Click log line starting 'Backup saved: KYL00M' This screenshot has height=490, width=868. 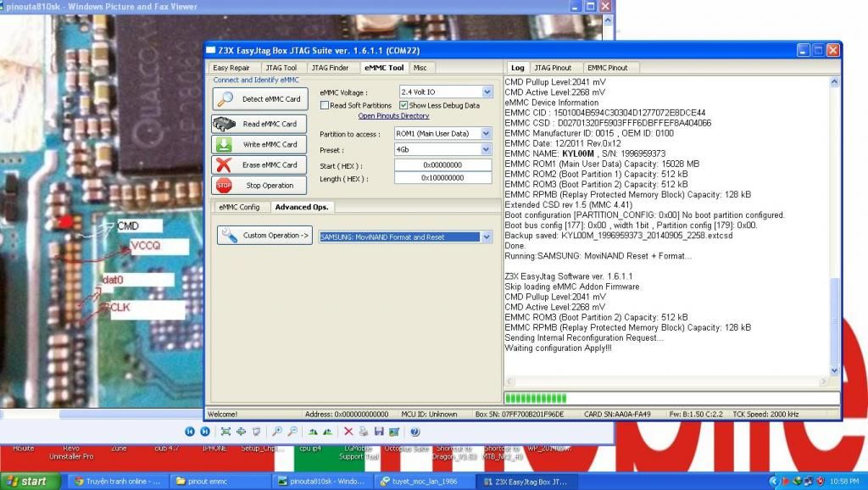tap(618, 236)
